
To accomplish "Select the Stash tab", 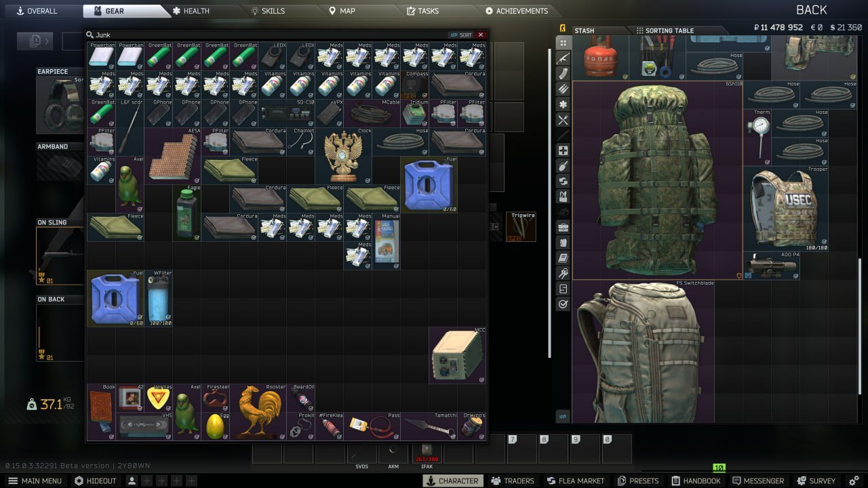I will tap(584, 30).
